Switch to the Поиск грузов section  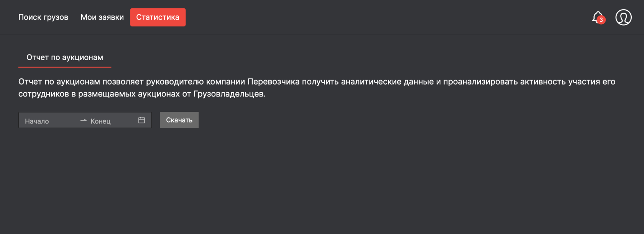click(43, 17)
